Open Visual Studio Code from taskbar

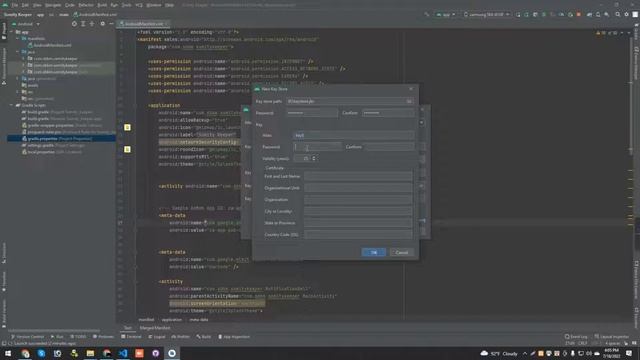pyautogui.click(x=123, y=353)
